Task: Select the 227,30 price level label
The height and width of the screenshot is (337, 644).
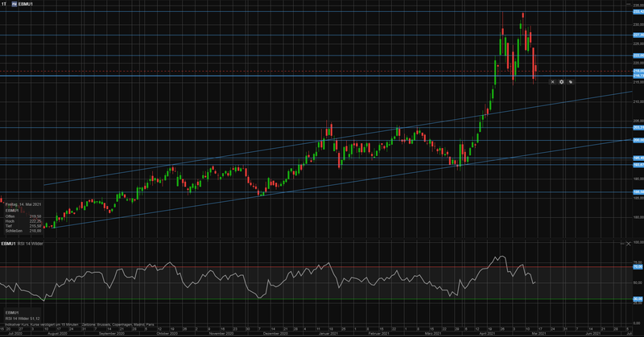Action: [x=636, y=35]
